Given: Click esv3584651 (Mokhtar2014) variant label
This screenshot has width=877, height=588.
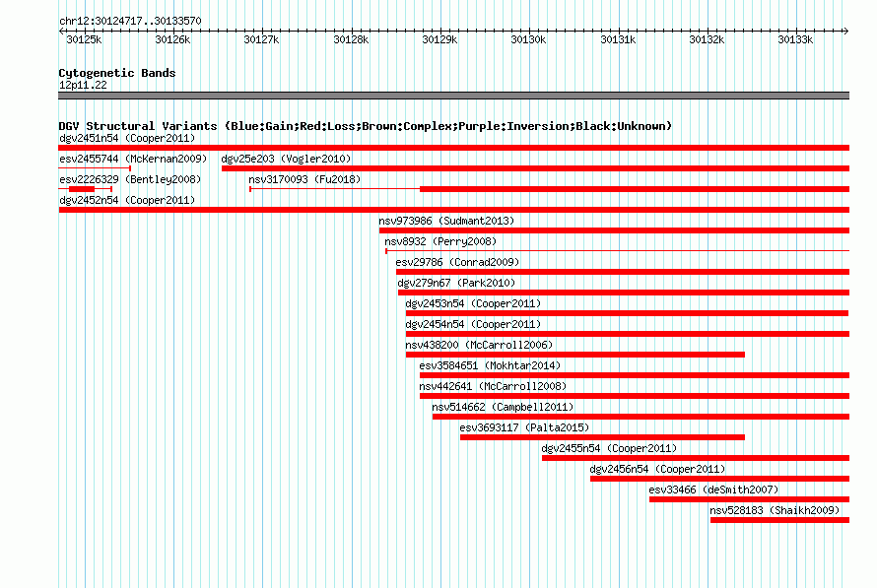Looking at the screenshot, I should 490,365.
